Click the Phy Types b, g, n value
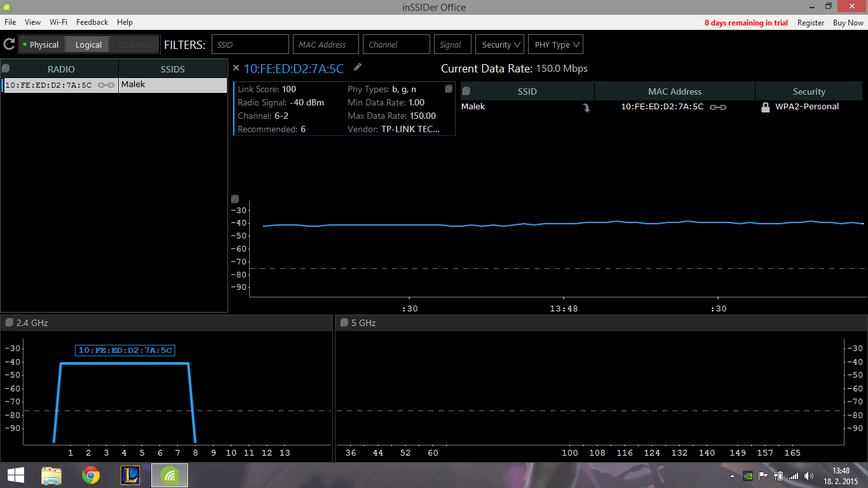Screen dimensions: 868x488 pos(404,90)
